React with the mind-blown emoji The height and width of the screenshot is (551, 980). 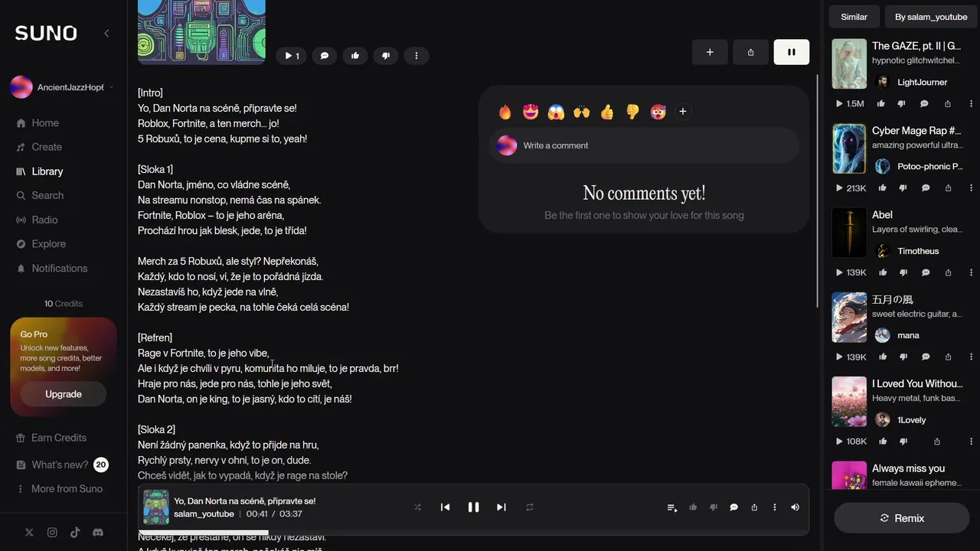[x=658, y=112]
